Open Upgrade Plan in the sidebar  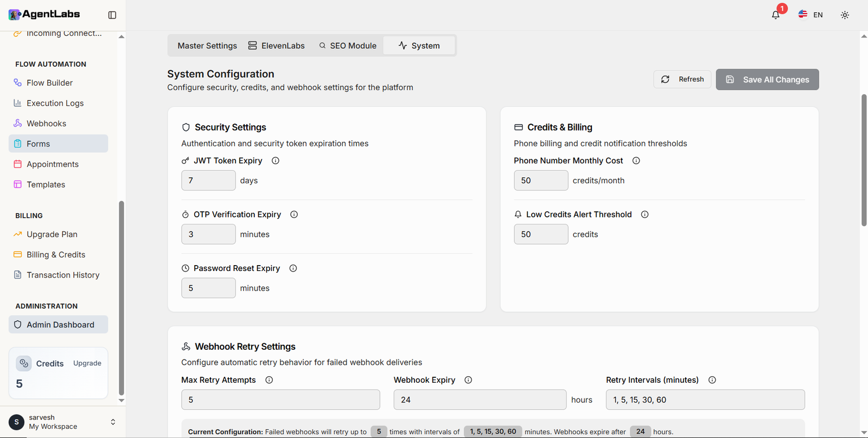coord(59,234)
